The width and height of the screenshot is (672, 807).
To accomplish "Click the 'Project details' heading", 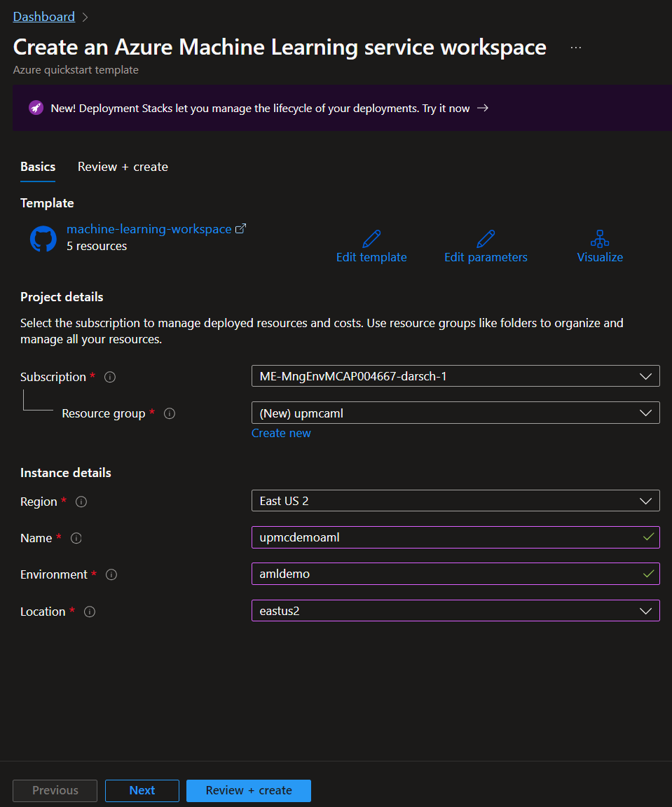I will (62, 297).
